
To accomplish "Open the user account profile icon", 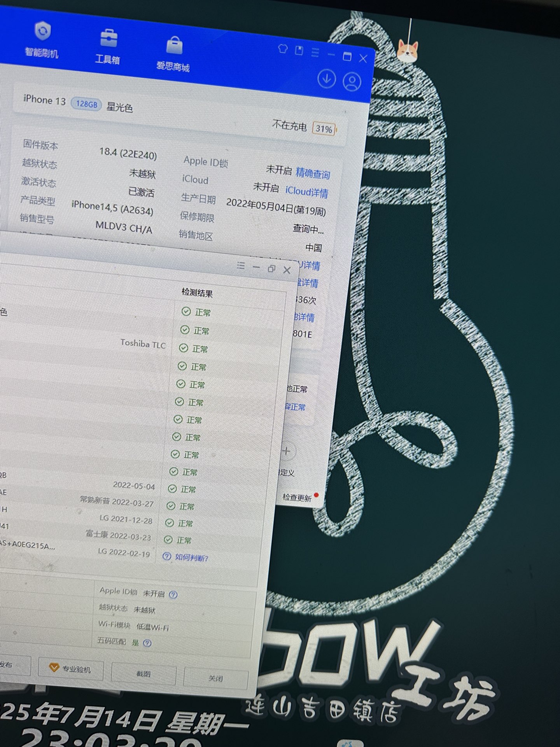I will click(352, 82).
